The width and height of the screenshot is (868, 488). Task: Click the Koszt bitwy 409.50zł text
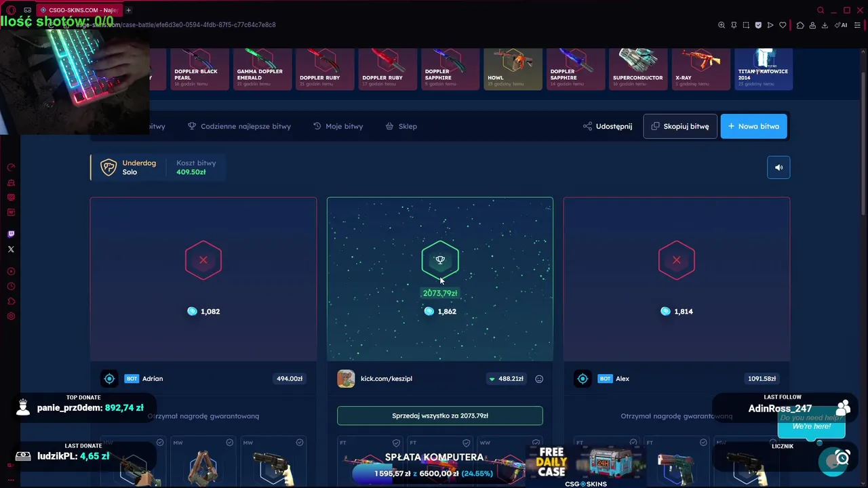(196, 167)
